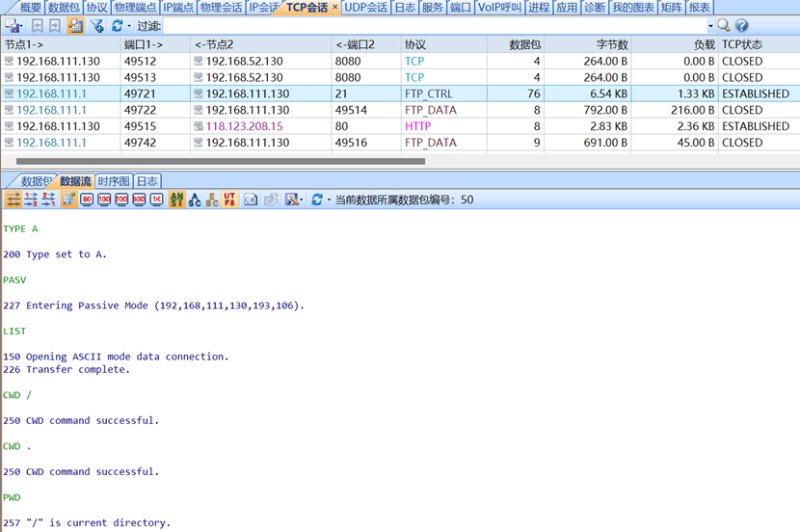Click the 过滤 filter input field

(435, 25)
